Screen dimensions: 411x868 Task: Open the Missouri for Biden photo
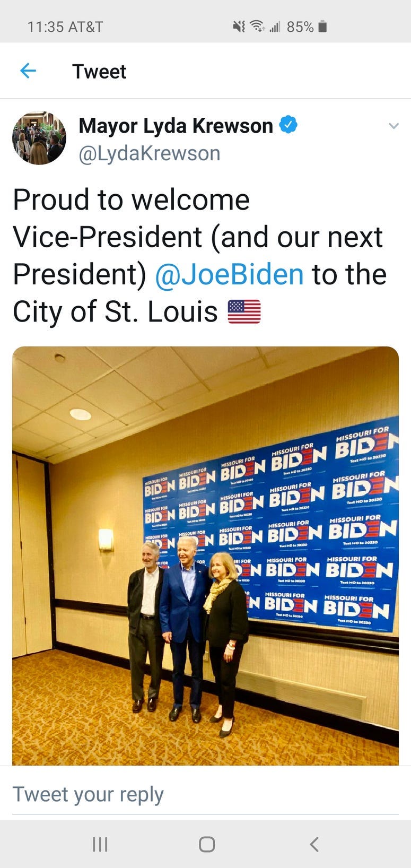coord(205,555)
